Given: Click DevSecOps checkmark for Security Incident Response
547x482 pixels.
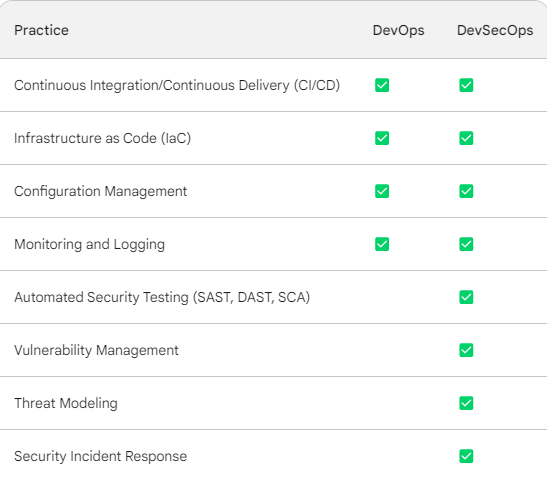Looking at the screenshot, I should [466, 456].
